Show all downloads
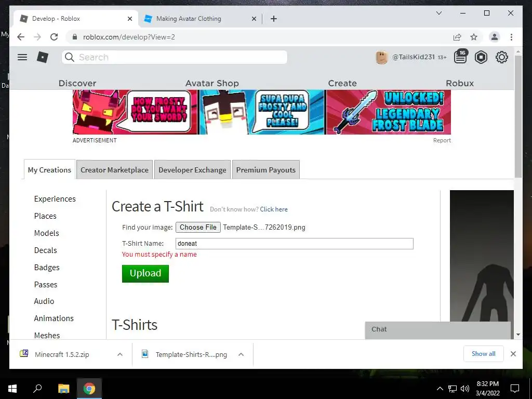 click(484, 353)
